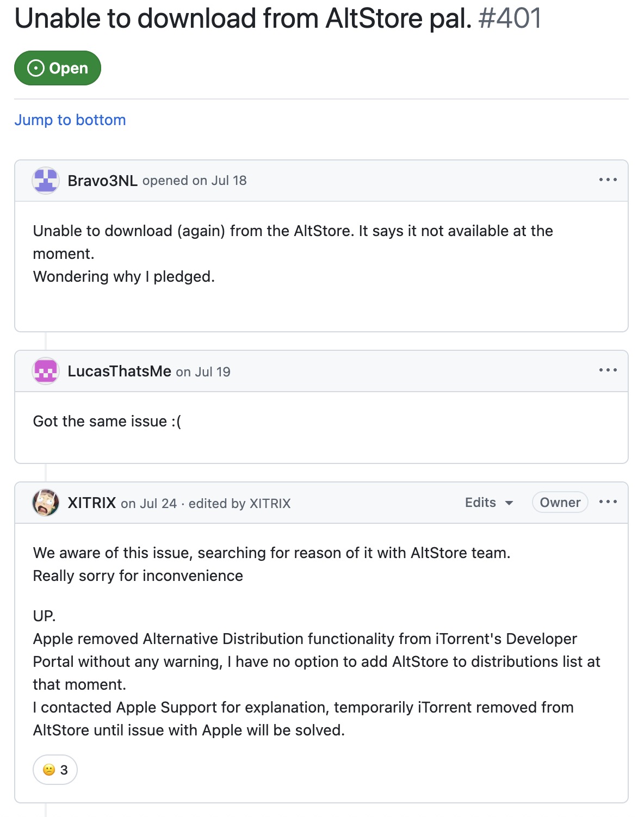
Task: Click the Owner badge on XITRIX's comment
Action: (x=560, y=503)
